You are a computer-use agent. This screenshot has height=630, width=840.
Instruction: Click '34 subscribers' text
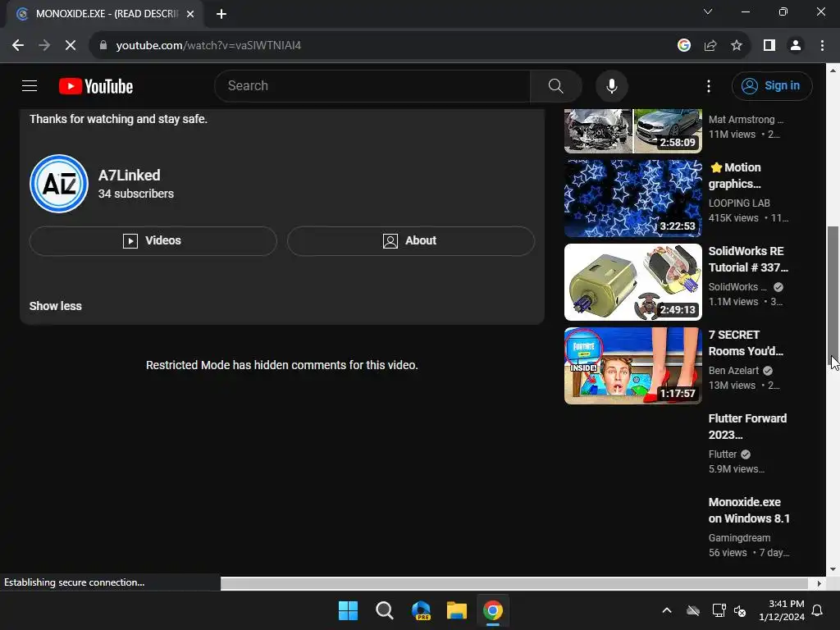136,194
